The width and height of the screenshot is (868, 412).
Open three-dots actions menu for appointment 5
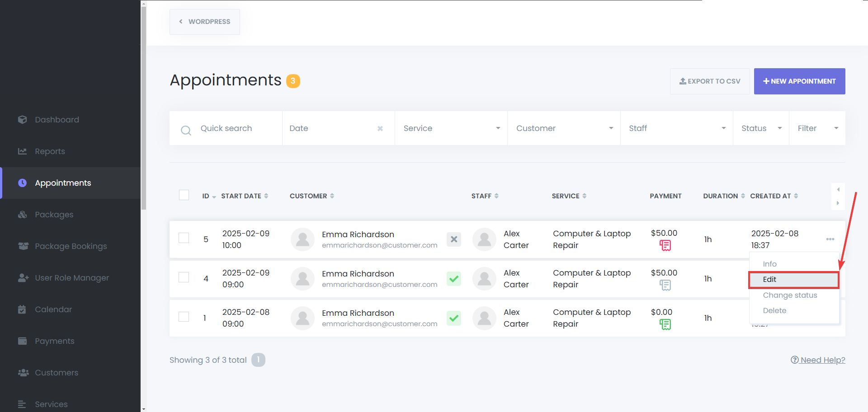tap(830, 239)
